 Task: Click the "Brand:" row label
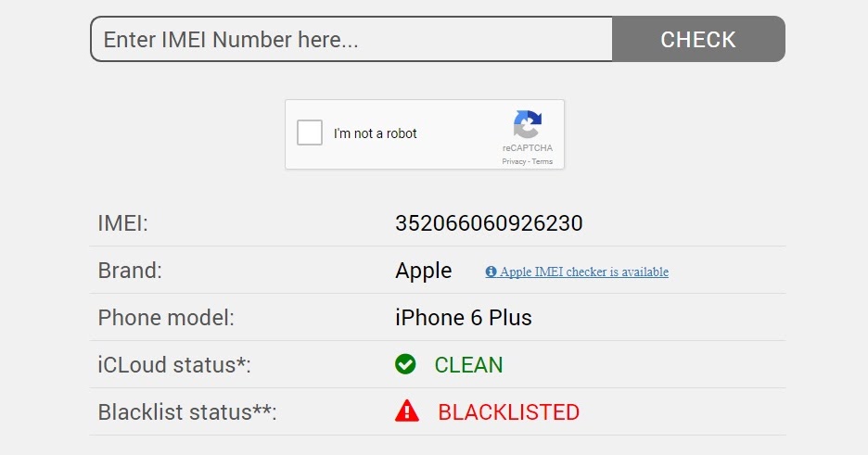130,271
